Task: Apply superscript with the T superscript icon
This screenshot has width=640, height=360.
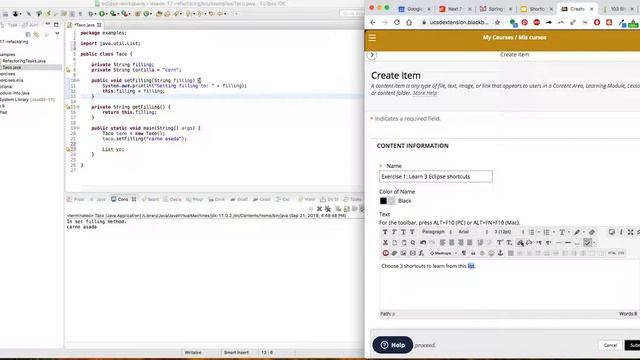Action: [x=500, y=242]
